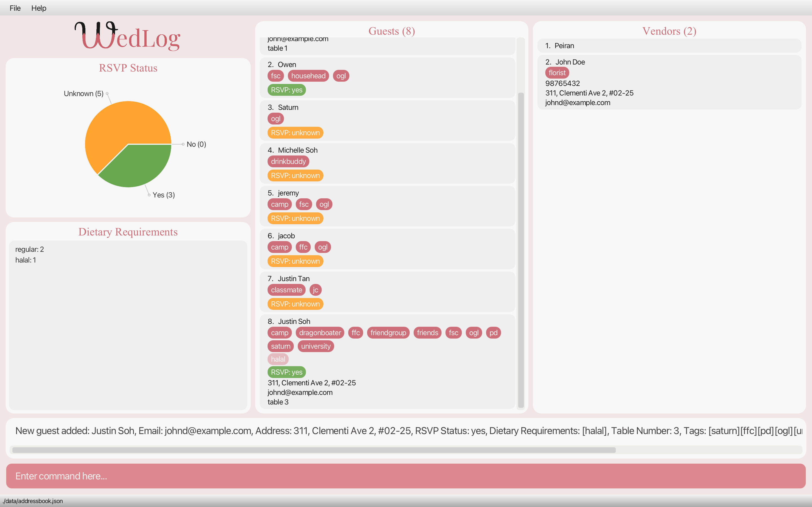Click Justin Soh's halal dietary tag
812x507 pixels.
[x=278, y=359]
